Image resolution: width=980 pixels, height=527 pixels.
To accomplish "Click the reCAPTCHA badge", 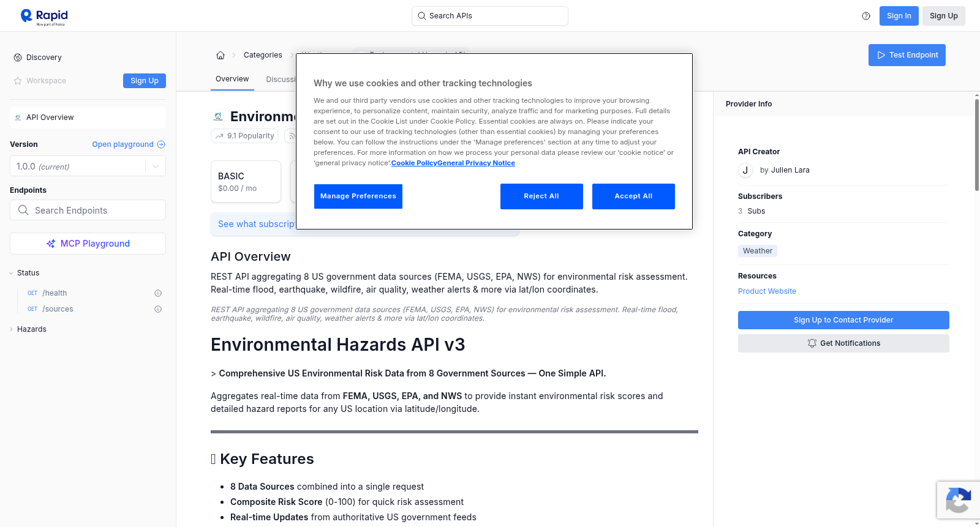I will [958, 500].
